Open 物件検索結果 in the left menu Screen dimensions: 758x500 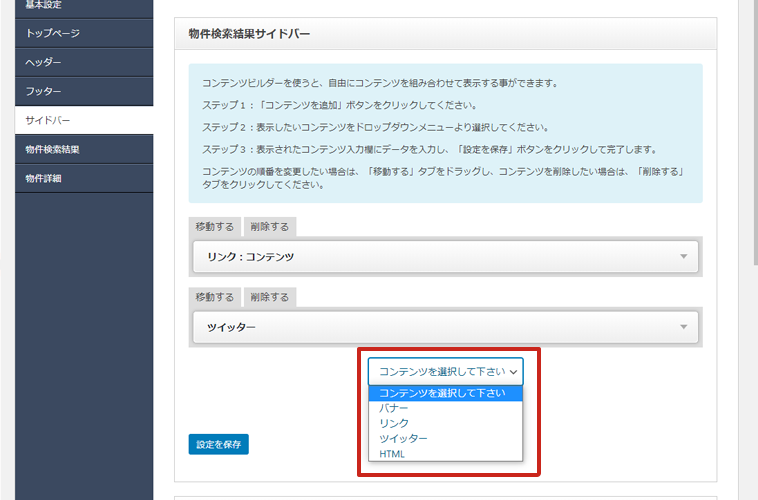53,149
